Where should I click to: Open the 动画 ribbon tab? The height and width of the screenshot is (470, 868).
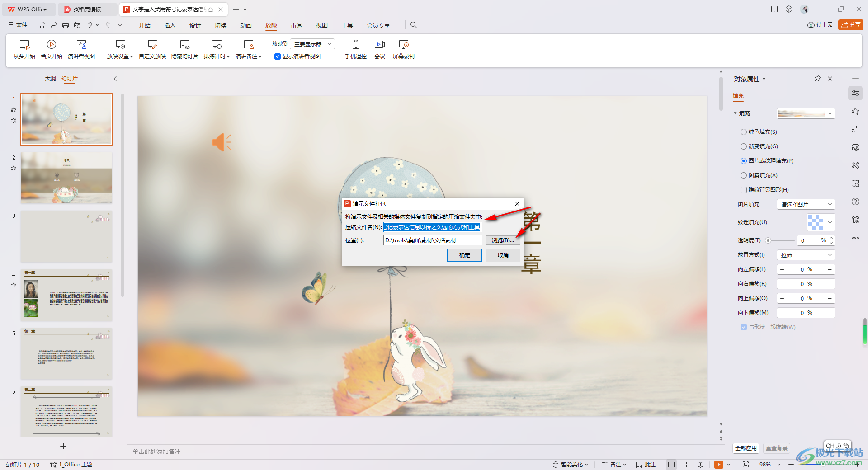coord(246,25)
